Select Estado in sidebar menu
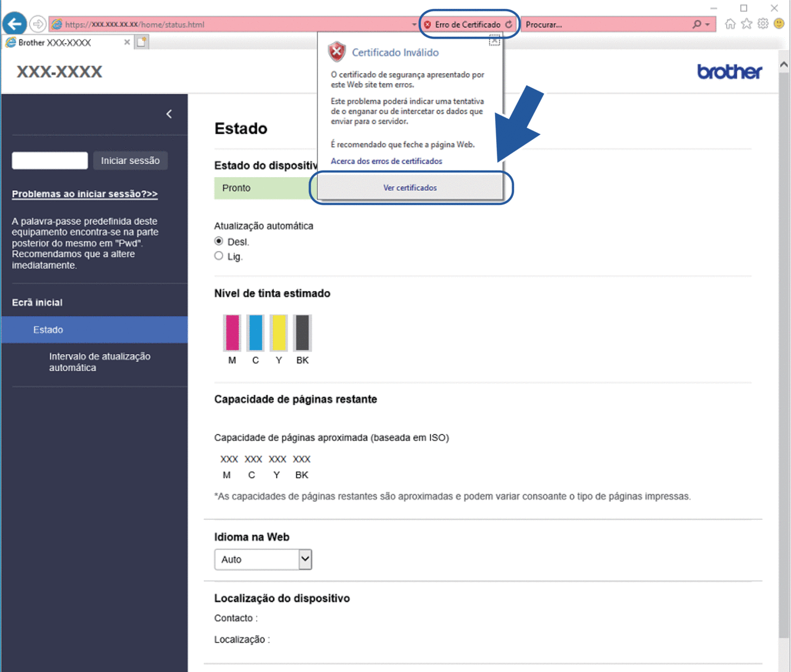The image size is (791, 672). point(94,330)
